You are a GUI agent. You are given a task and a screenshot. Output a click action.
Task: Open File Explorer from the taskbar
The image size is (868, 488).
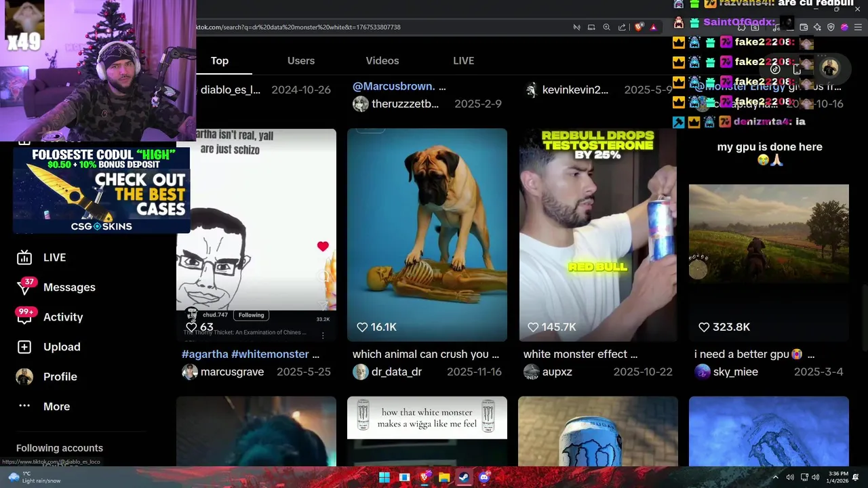pos(444,477)
